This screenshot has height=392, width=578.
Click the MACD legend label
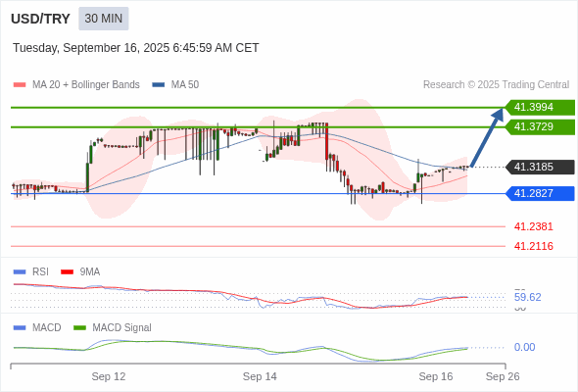coord(47,328)
